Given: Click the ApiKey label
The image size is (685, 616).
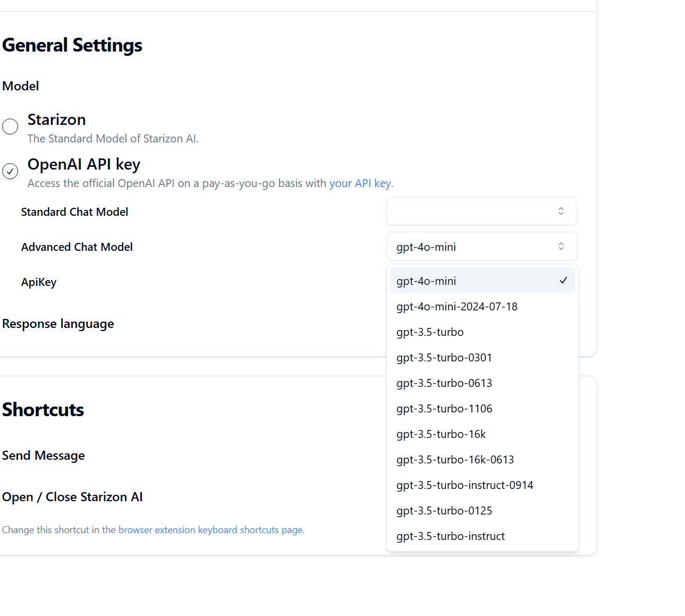Looking at the screenshot, I should 39,282.
